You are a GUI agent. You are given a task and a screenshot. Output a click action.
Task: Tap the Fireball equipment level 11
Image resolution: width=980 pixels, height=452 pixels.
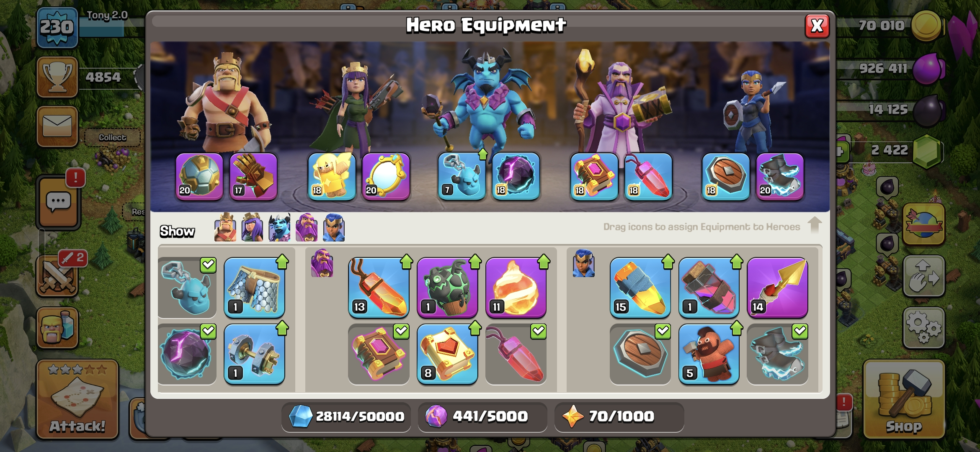[516, 288]
